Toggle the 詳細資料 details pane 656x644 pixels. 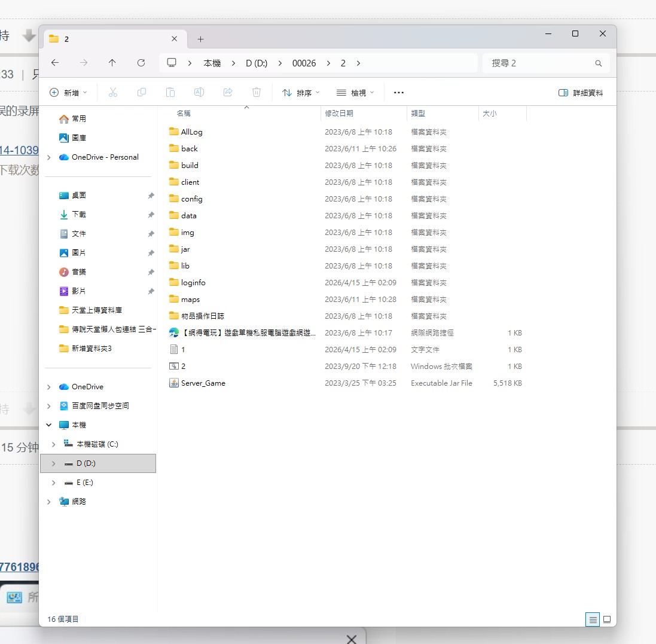580,93
